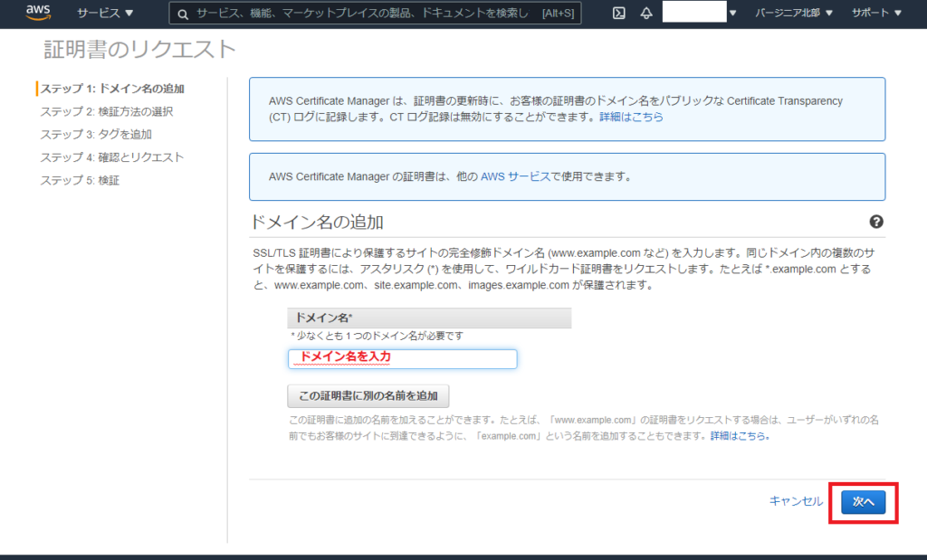Click the search magnifier icon
The height and width of the screenshot is (560, 927).
tap(183, 14)
